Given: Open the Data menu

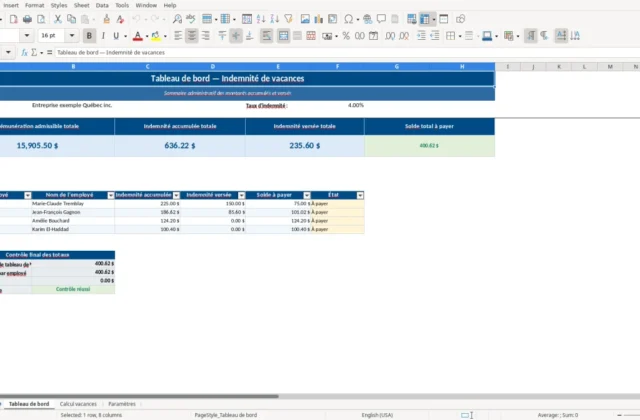Looking at the screenshot, I should pyautogui.click(x=102, y=5).
